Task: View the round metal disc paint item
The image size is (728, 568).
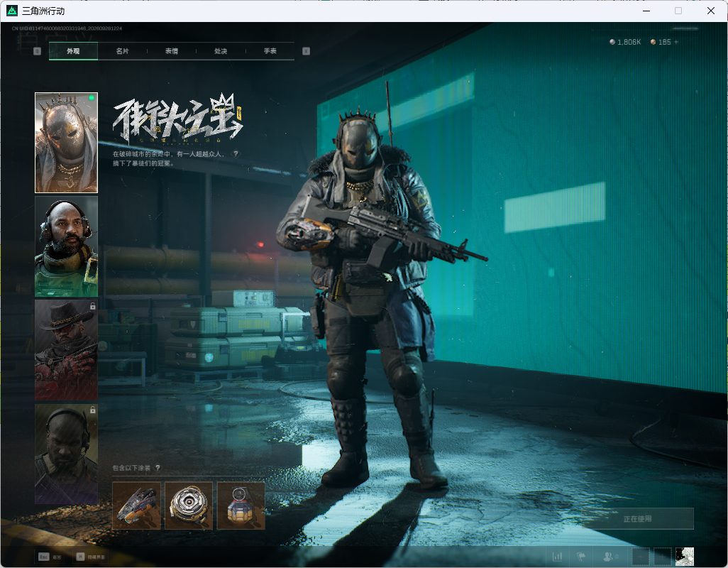Action: (189, 506)
